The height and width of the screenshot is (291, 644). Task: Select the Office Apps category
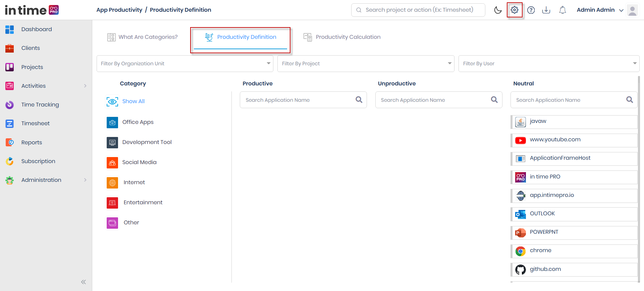pos(138,122)
